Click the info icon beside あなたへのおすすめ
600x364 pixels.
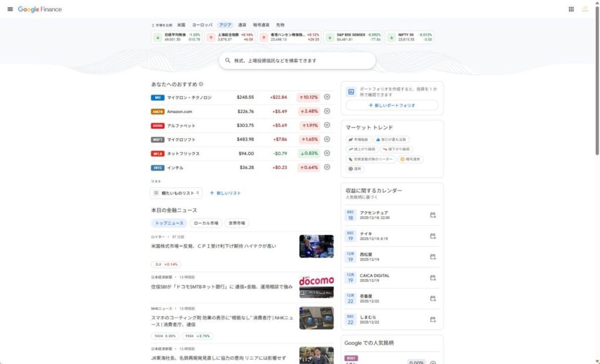tap(201, 84)
